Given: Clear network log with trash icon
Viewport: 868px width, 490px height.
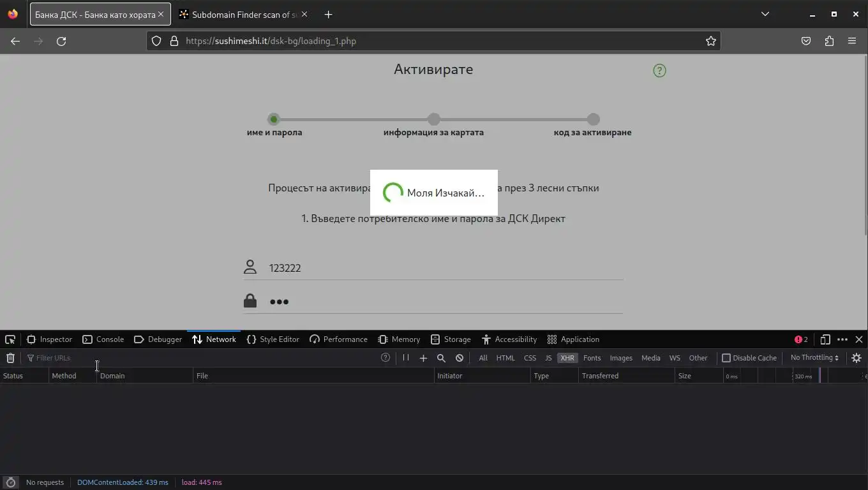Looking at the screenshot, I should pyautogui.click(x=10, y=358).
